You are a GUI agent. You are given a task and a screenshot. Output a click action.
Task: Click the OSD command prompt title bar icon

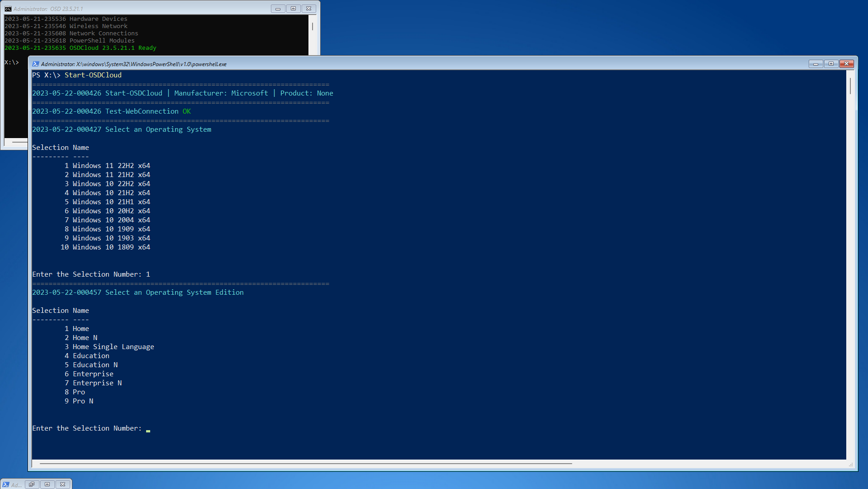tap(8, 9)
